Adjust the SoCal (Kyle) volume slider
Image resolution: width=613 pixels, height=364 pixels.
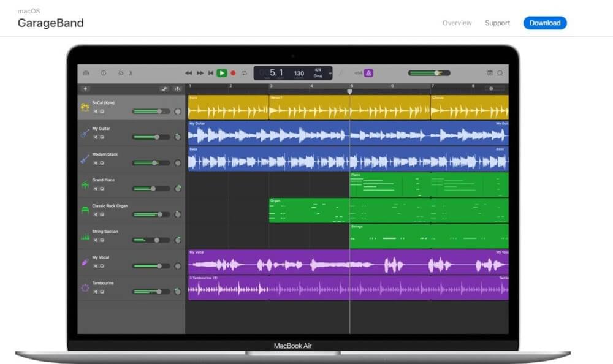[x=151, y=112]
